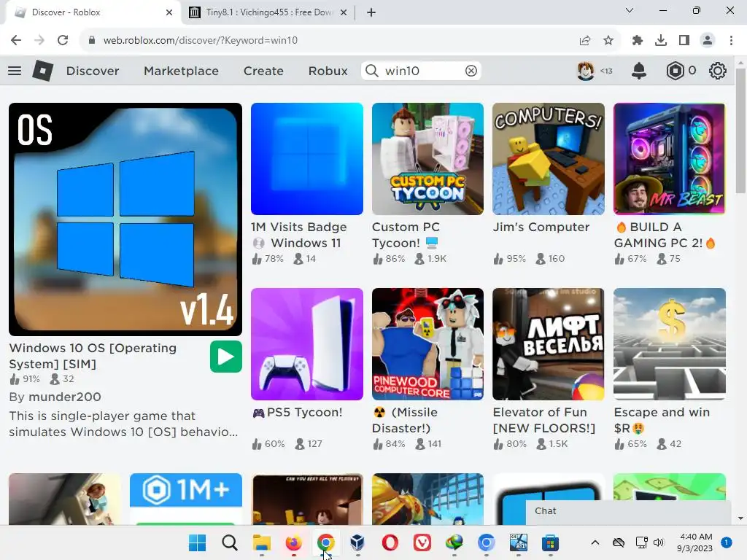The width and height of the screenshot is (747, 560).
Task: Open Discover in Roblox navigation
Action: pyautogui.click(x=93, y=71)
